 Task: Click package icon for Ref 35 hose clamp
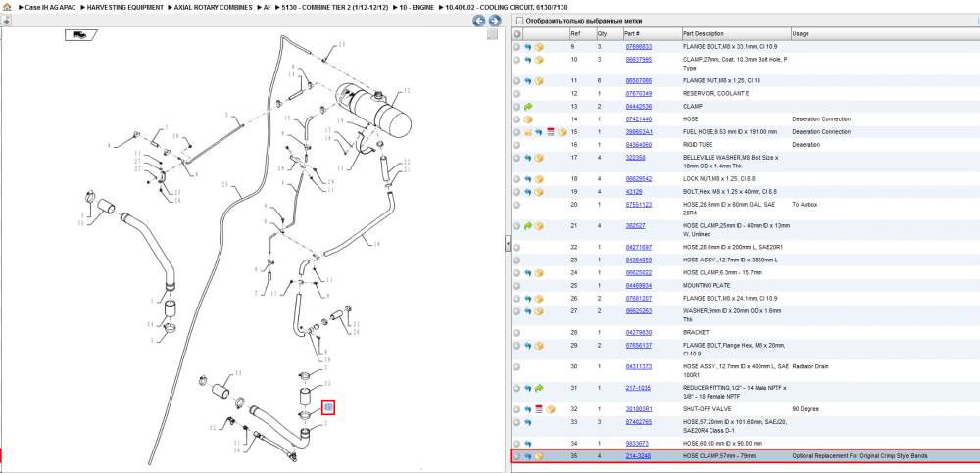pyautogui.click(x=539, y=456)
